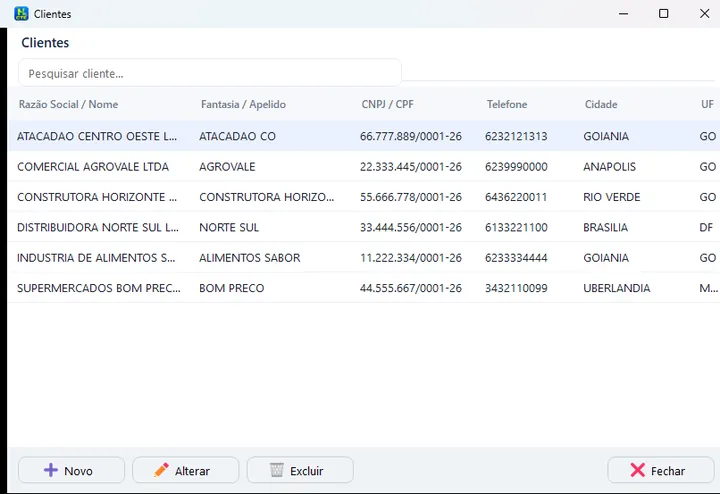This screenshot has width=720, height=494.
Task: Click GOIANIA in the ATACADAO row
Action: pos(606,136)
